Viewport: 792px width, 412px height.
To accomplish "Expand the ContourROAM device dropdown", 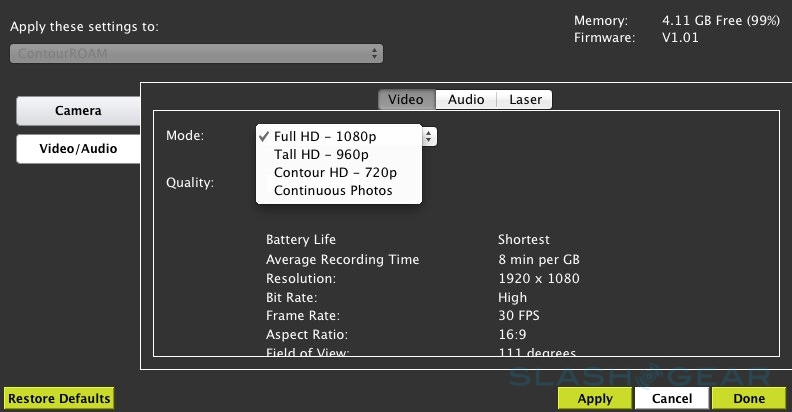I will 196,53.
